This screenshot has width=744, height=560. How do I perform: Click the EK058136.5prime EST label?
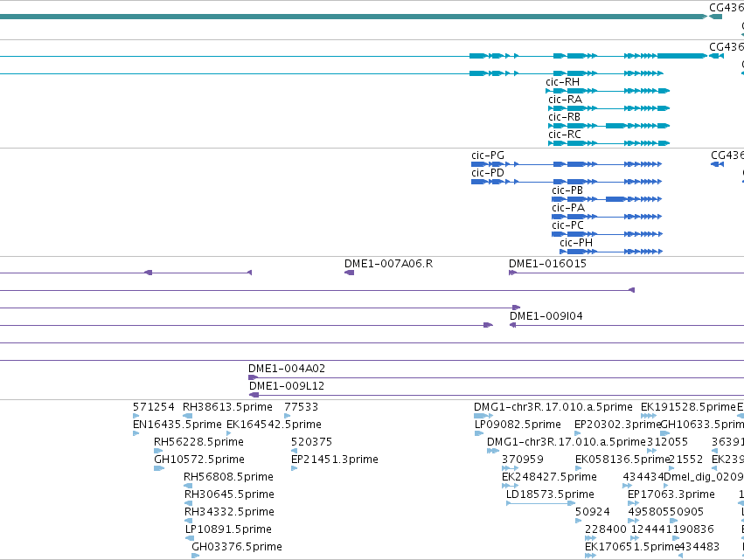pyautogui.click(x=622, y=460)
